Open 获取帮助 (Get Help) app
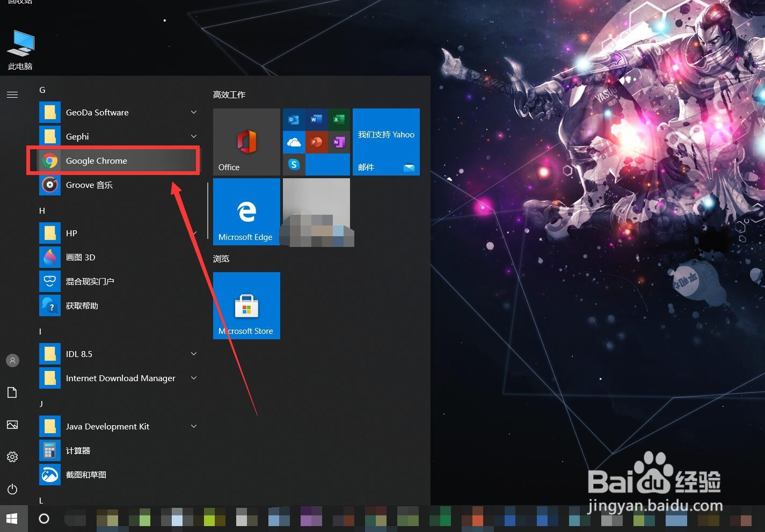The image size is (765, 532). [x=118, y=305]
